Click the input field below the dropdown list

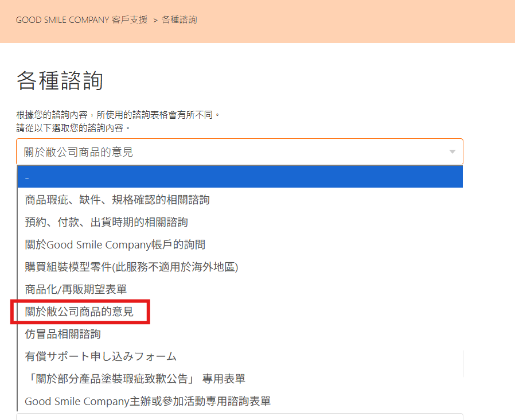(x=240, y=417)
